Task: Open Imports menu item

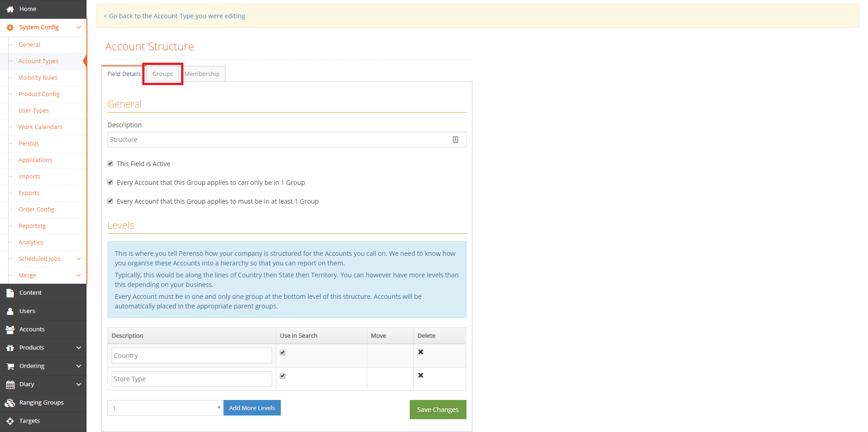Action: pyautogui.click(x=29, y=176)
